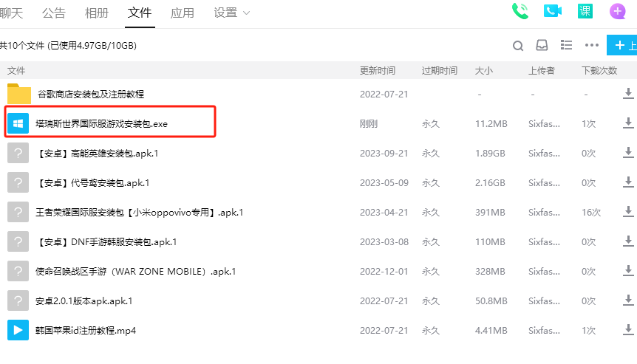Start a voice call with the green phone icon
Screen dimensions: 637x364
[x=520, y=11]
